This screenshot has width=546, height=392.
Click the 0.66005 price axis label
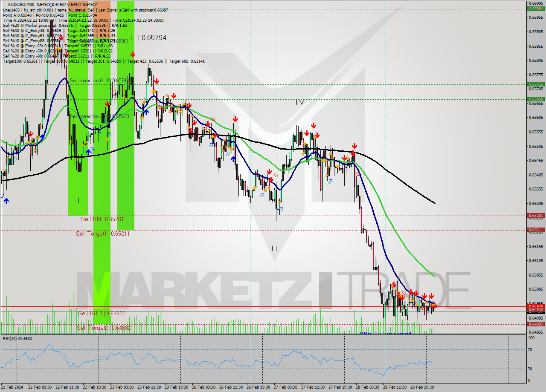tap(536, 3)
